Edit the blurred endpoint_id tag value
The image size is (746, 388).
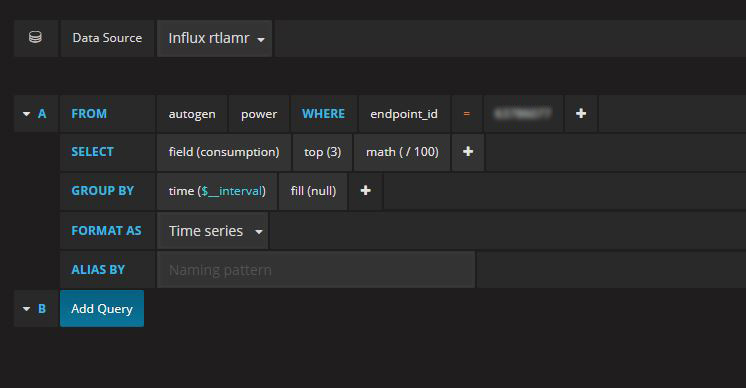523,114
